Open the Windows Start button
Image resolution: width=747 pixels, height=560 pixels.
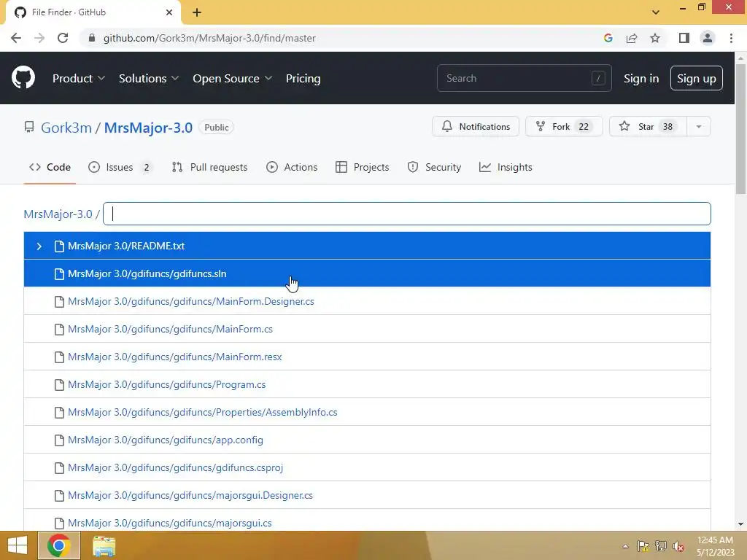point(18,545)
